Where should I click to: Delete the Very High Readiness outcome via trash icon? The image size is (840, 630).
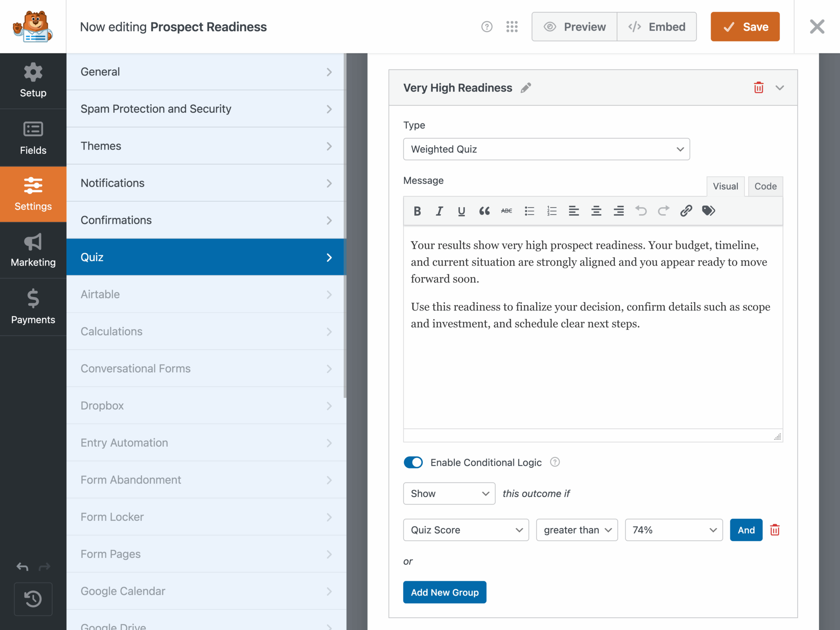point(758,87)
